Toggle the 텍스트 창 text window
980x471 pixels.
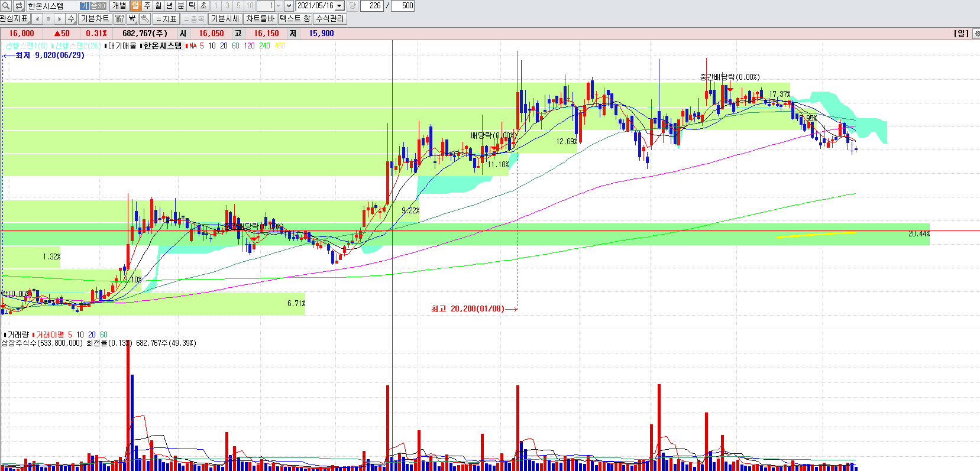[x=295, y=19]
